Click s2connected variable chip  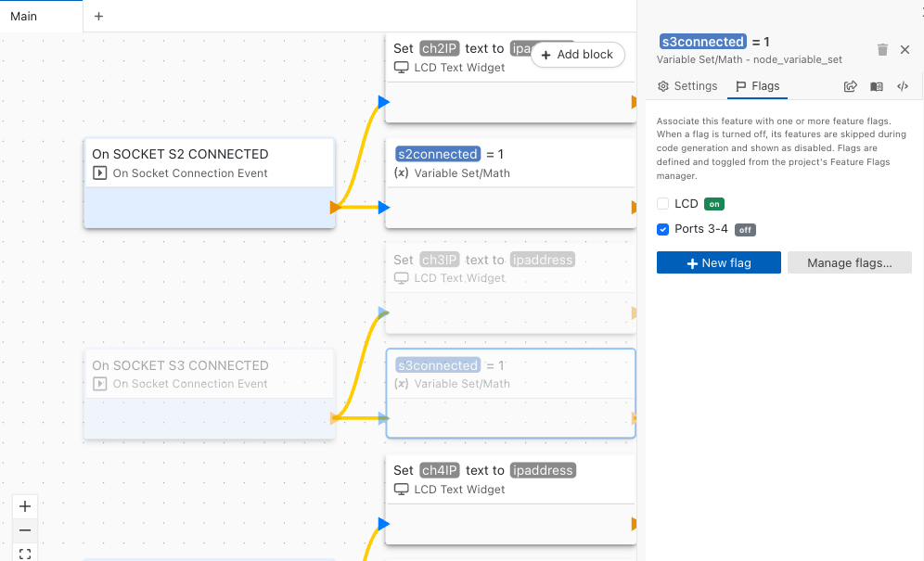(438, 155)
